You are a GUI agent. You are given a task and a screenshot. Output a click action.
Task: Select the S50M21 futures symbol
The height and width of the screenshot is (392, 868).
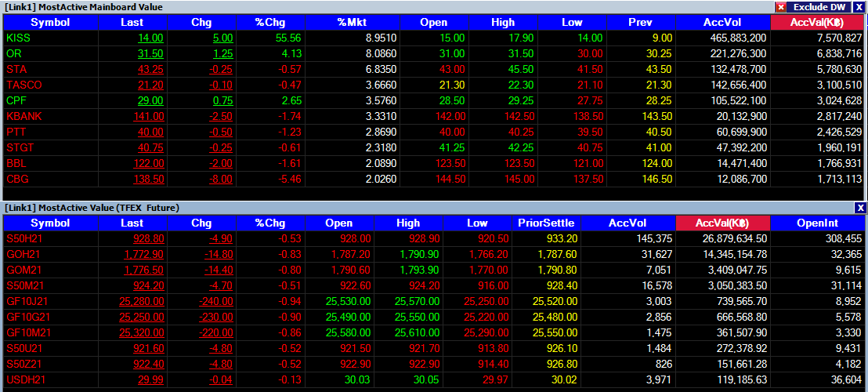tap(24, 285)
